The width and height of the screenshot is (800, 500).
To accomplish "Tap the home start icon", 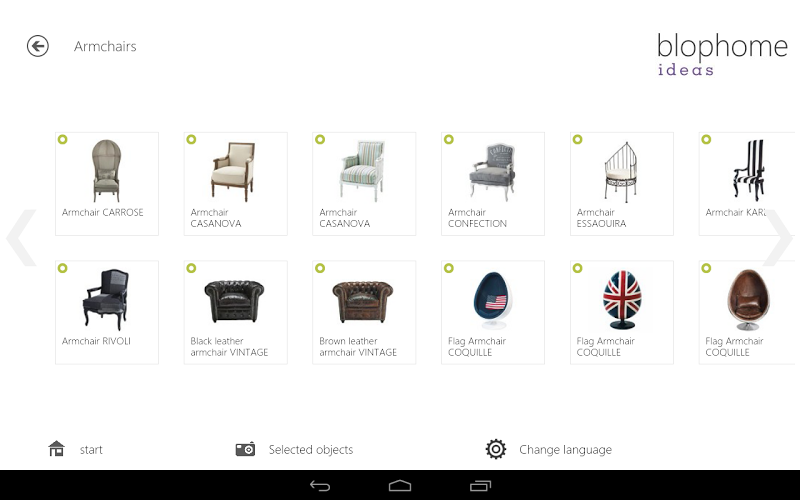I will coord(56,448).
